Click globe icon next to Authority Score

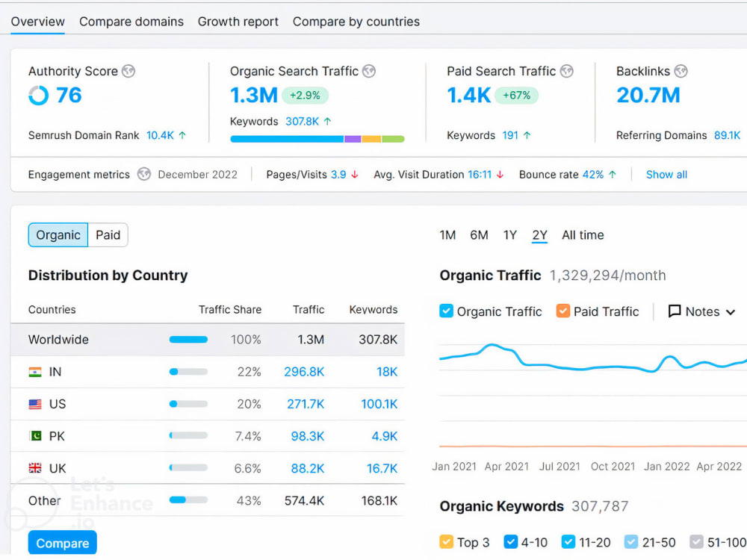coord(128,72)
